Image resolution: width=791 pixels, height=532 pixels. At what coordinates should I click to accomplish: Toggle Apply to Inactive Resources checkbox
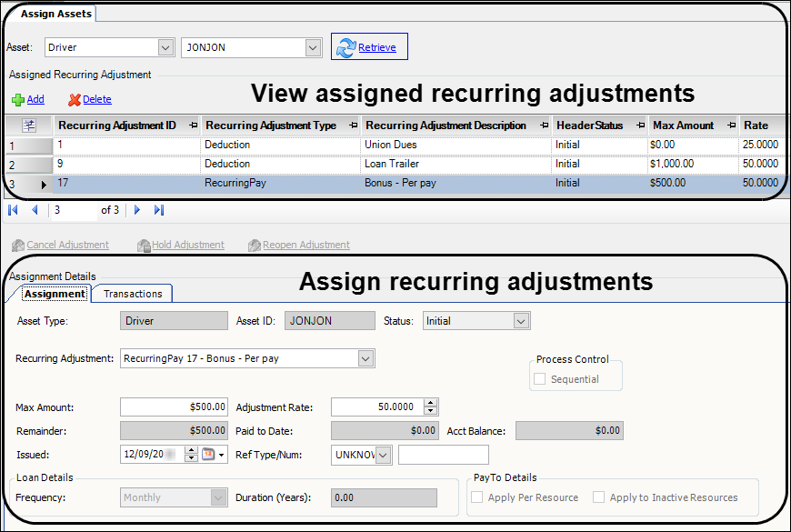[x=599, y=497]
